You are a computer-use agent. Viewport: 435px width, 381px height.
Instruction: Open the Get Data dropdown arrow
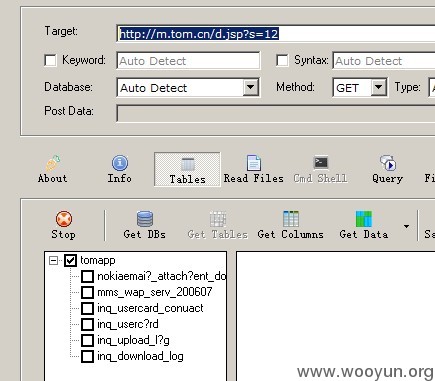point(406,226)
